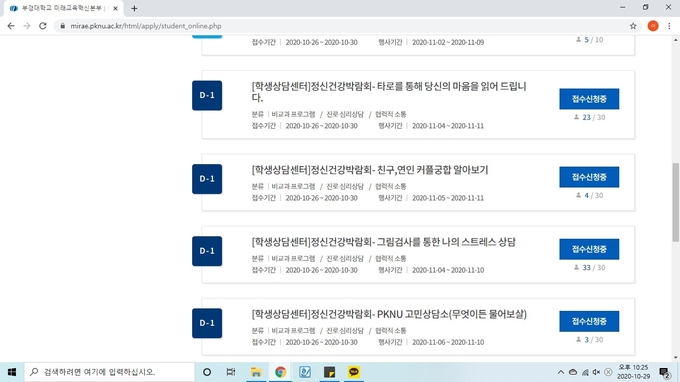The image size is (680, 382).
Task: Open a new tab with plus icon
Action: pos(134,8)
